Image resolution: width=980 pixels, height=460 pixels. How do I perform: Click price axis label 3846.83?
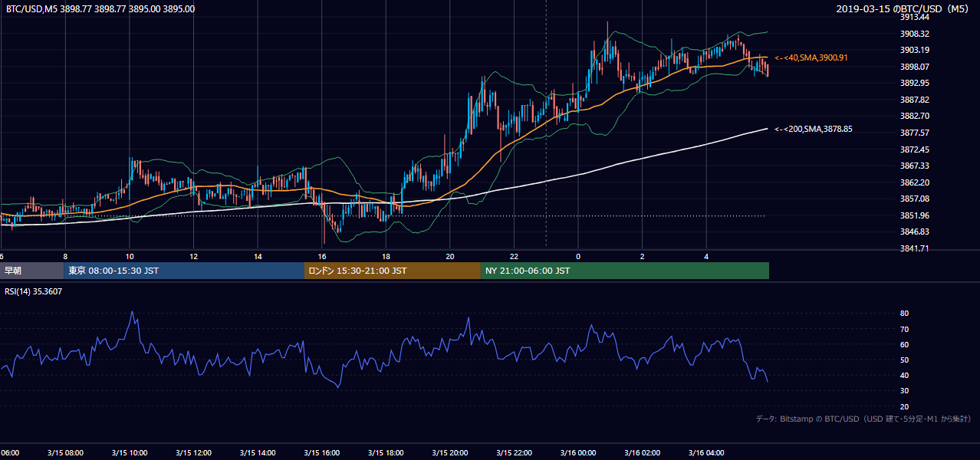click(x=914, y=232)
